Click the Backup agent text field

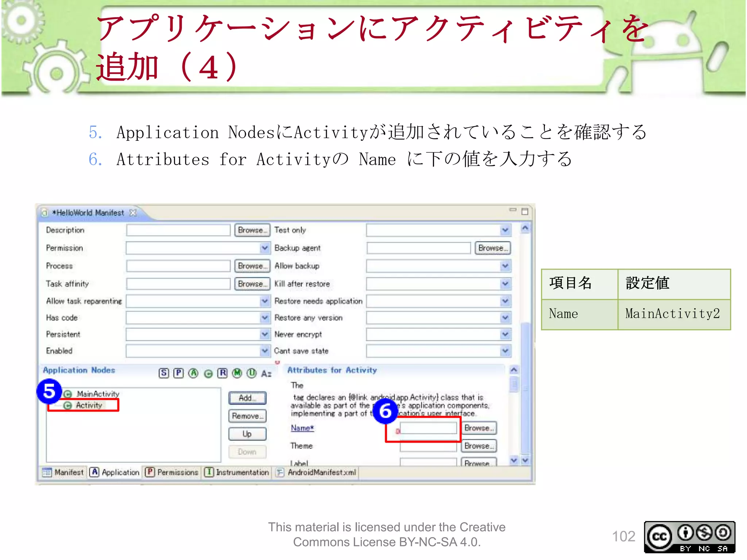pos(419,248)
